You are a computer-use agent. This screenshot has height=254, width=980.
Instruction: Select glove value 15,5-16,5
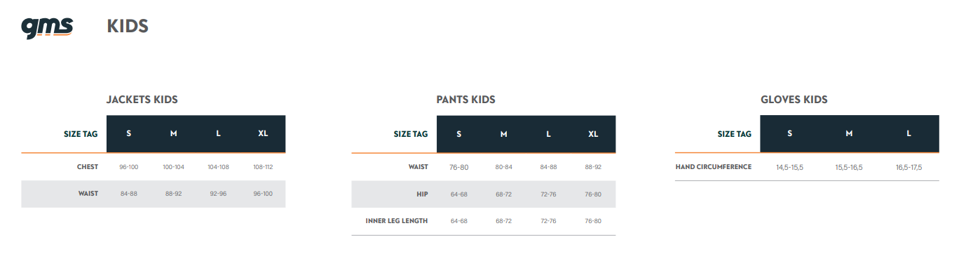tap(849, 168)
